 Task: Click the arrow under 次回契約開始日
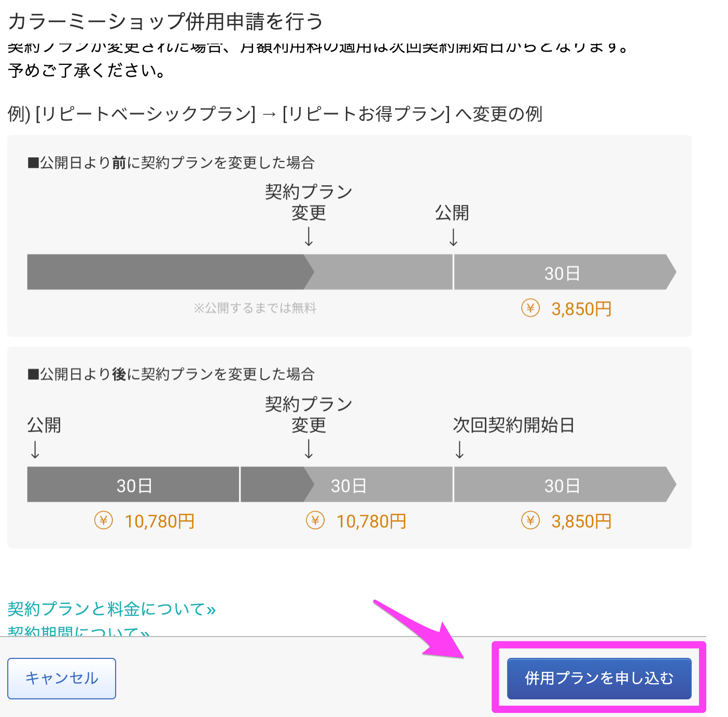point(460,452)
